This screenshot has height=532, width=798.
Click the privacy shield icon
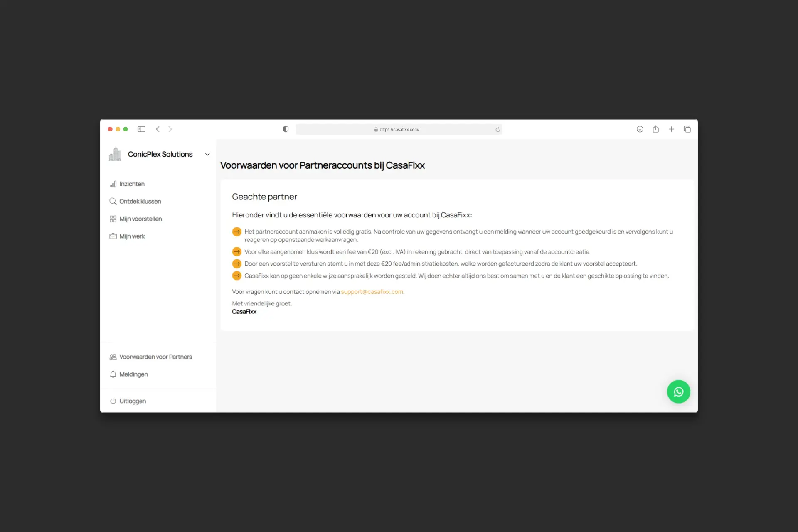tap(286, 129)
